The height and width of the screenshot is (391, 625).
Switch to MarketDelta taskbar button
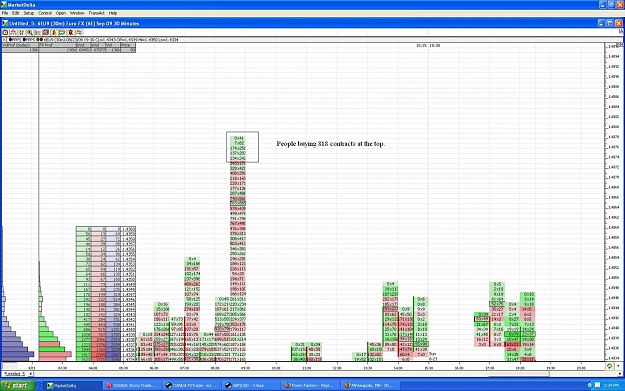[x=73, y=385]
